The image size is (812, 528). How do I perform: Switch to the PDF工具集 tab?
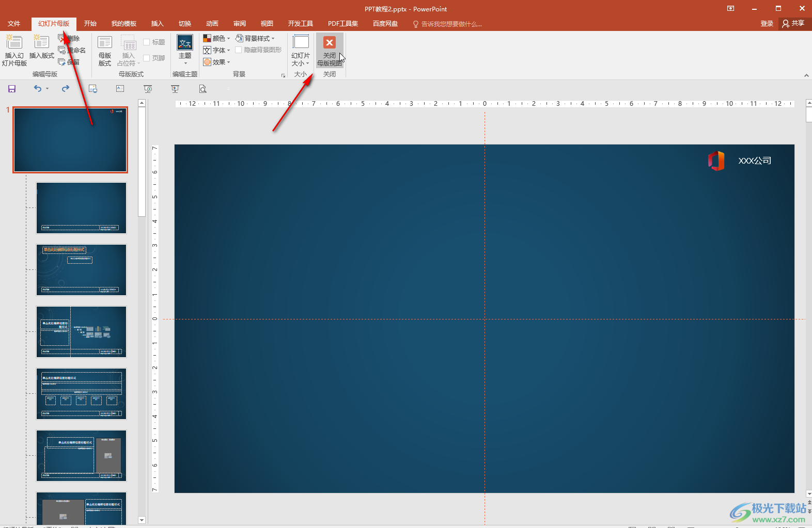point(343,24)
